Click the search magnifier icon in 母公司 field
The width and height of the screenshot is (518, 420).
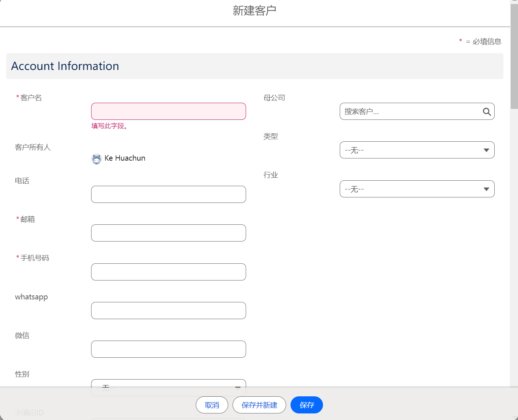point(487,112)
